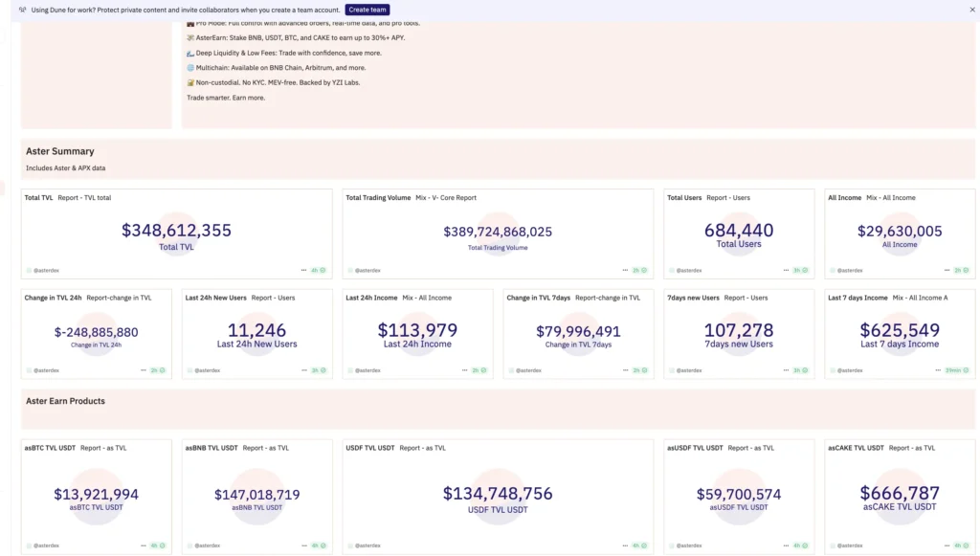
Task: Click the $389,724,868,025 trading volume value
Action: [x=498, y=232]
